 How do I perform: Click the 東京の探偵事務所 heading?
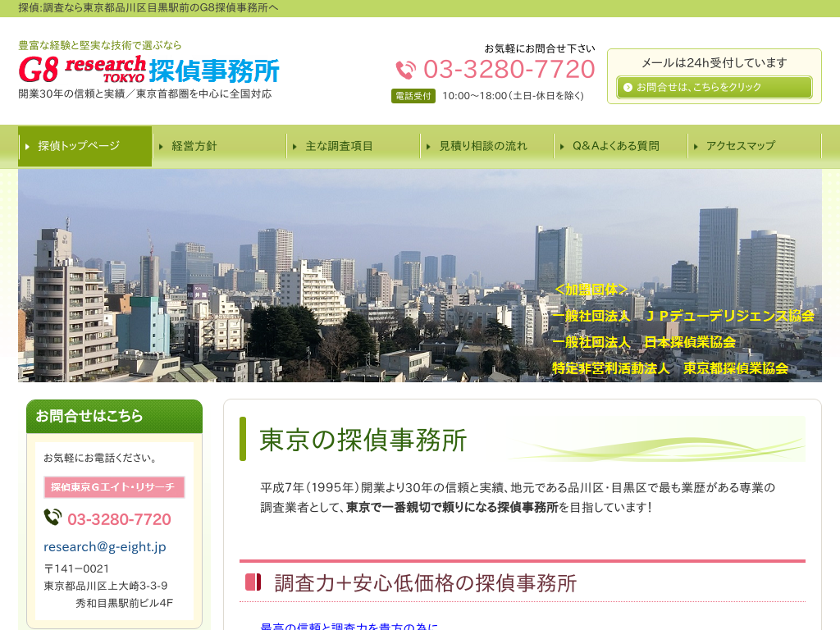pyautogui.click(x=363, y=440)
